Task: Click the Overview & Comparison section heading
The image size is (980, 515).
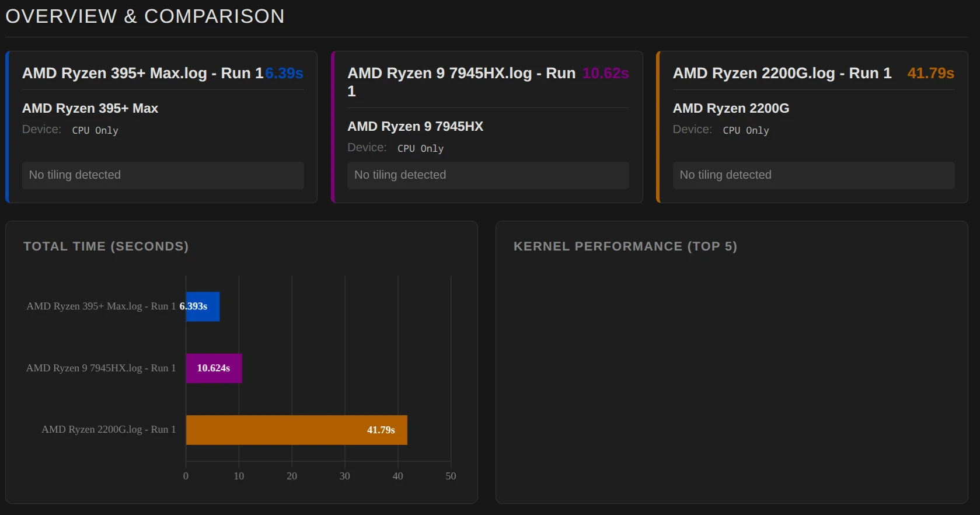Action: (x=145, y=16)
